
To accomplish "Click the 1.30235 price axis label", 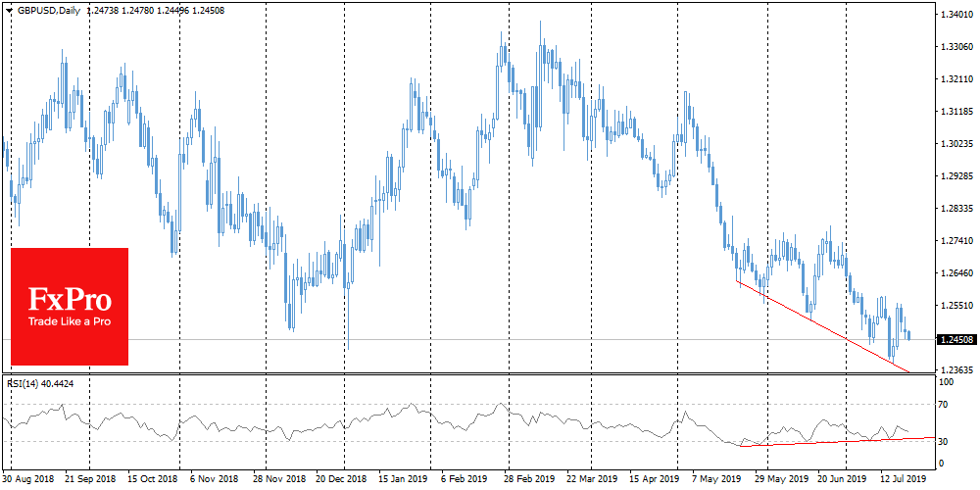I will click(x=954, y=144).
